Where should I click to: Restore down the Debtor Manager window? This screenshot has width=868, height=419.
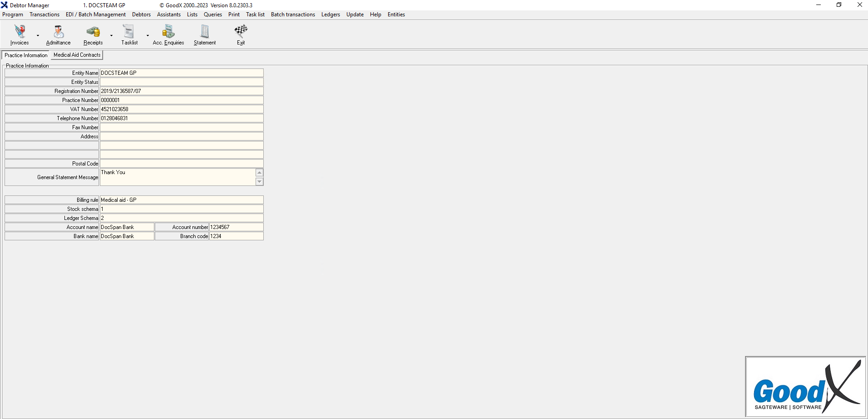pos(839,5)
